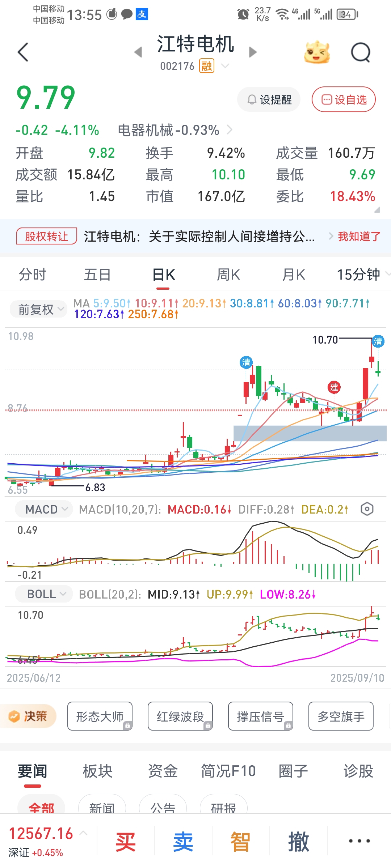The width and height of the screenshot is (391, 868).
Task: Open search with magnifier icon
Action: [x=361, y=52]
